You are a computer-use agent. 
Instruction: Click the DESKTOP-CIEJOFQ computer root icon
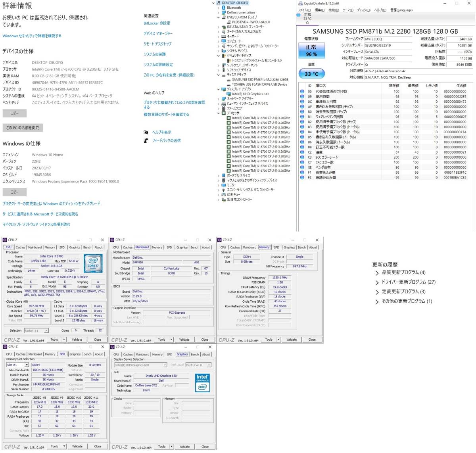(219, 3)
